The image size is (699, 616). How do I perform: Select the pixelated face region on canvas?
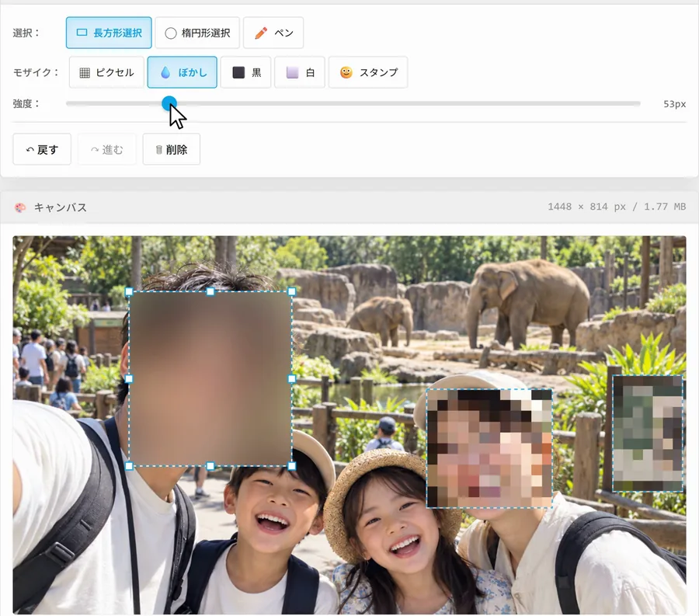click(x=489, y=448)
